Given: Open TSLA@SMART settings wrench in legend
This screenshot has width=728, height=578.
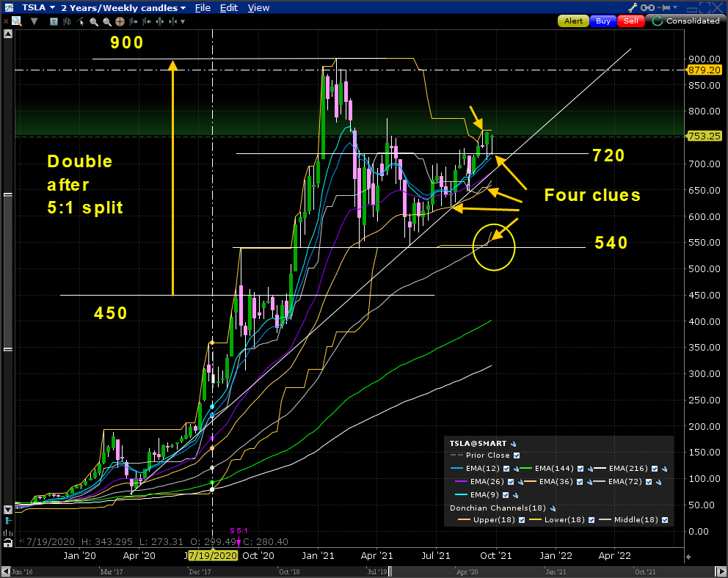Looking at the screenshot, I should (514, 444).
